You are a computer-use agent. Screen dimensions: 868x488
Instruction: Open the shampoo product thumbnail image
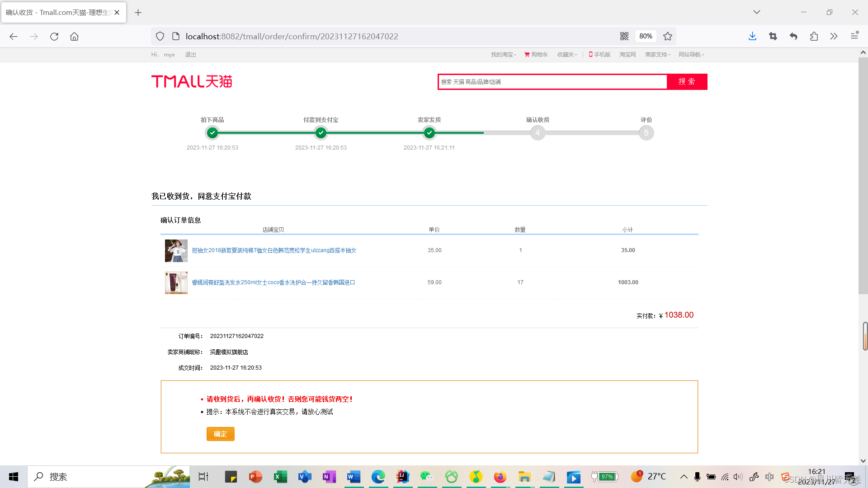[x=176, y=283]
